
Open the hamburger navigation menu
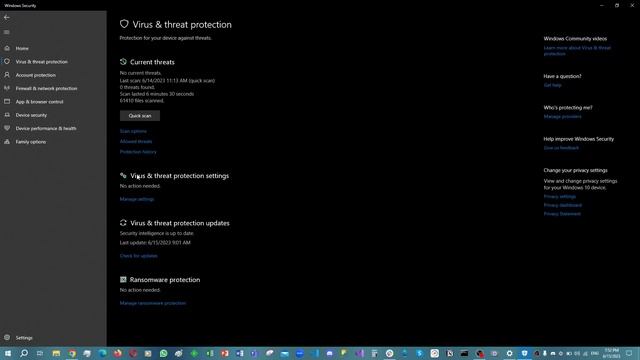tap(7, 32)
